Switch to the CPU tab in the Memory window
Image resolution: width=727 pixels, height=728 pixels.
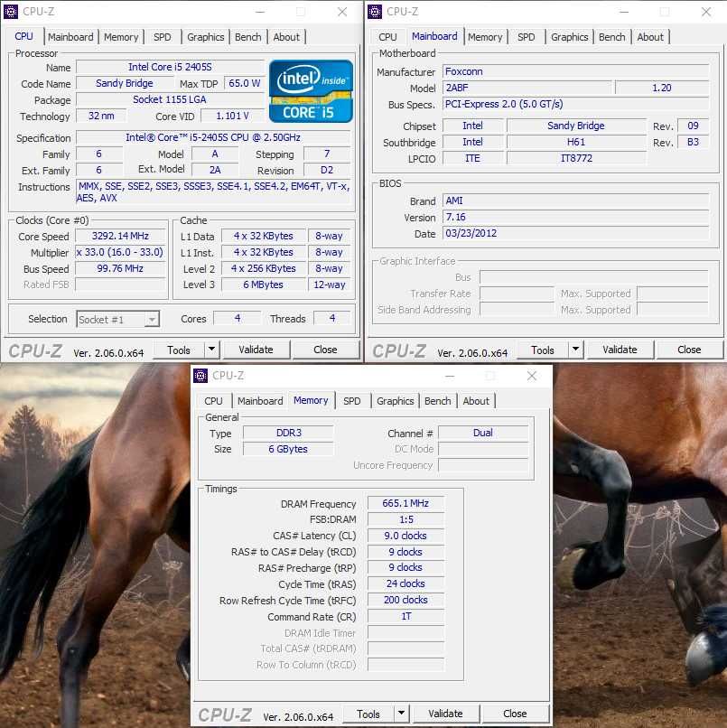[213, 401]
